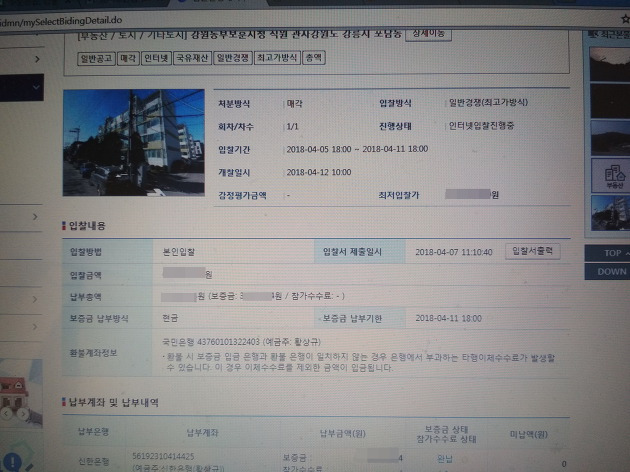This screenshot has width=630, height=472.
Task: Click the 현금 deposit payment method value
Action: click(170, 318)
